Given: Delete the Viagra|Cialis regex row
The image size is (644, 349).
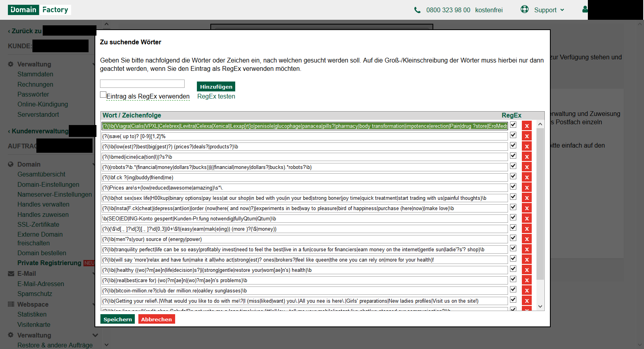Looking at the screenshot, I should point(527,126).
